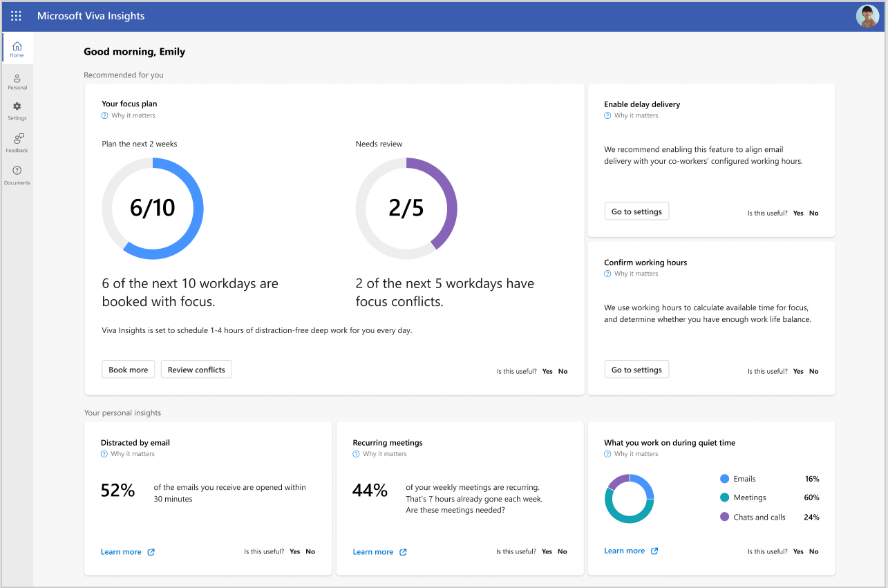Click the question icon under Confirm working hours
The image size is (888, 588).
click(x=607, y=274)
